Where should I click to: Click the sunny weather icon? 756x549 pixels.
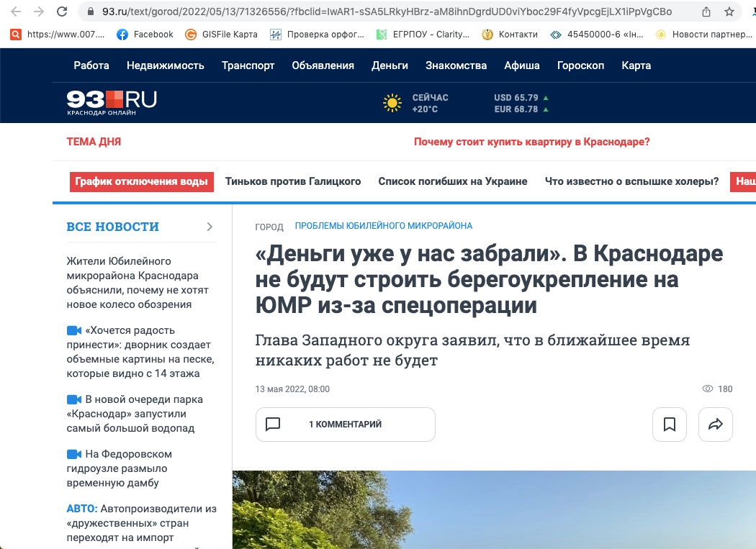point(392,103)
